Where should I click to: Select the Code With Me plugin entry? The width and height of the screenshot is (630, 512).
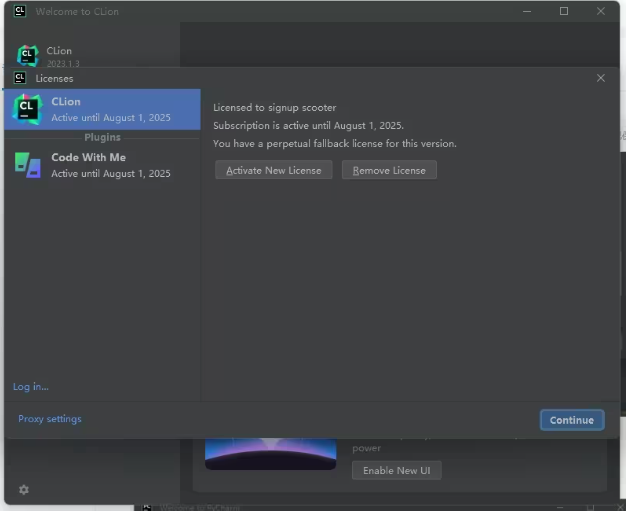(102, 165)
